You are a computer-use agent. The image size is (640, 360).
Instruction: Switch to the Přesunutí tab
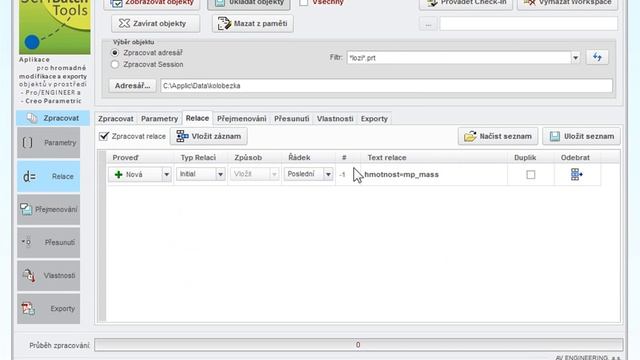point(291,119)
